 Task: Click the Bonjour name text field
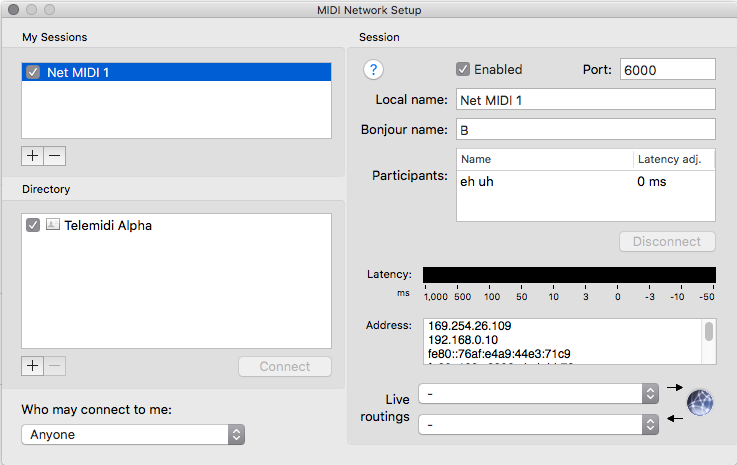[585, 130]
